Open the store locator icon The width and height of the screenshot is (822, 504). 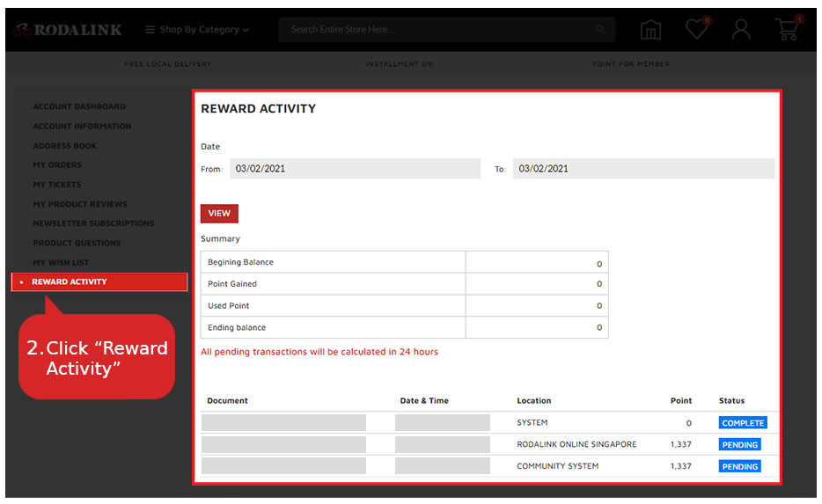[x=650, y=30]
